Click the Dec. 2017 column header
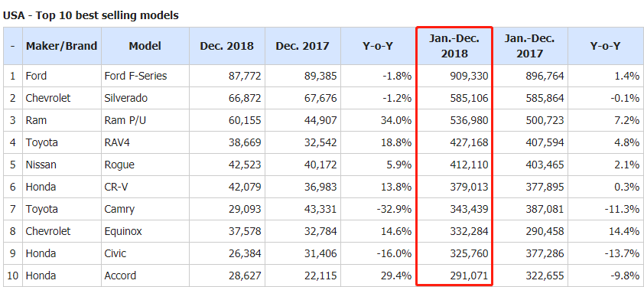 point(303,46)
